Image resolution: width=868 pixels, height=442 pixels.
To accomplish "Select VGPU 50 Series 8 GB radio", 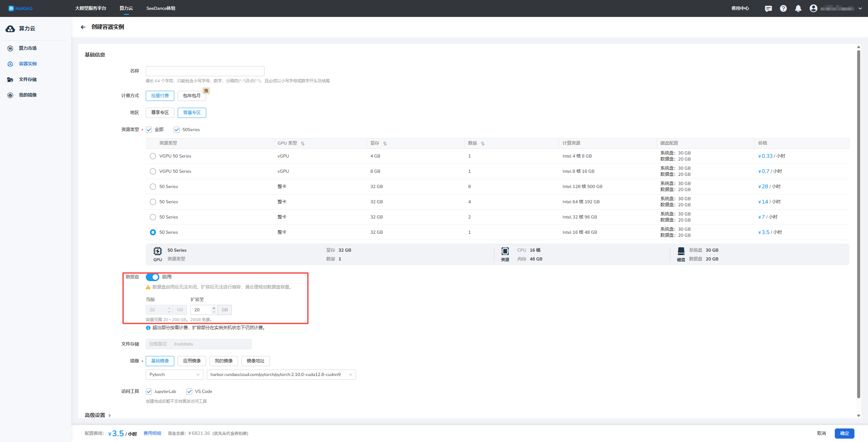I will 153,171.
